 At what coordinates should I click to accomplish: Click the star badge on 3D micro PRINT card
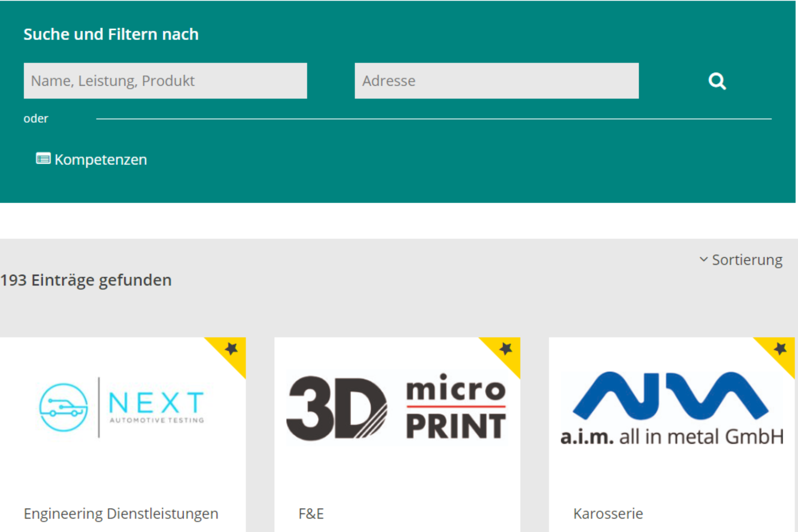point(506,349)
